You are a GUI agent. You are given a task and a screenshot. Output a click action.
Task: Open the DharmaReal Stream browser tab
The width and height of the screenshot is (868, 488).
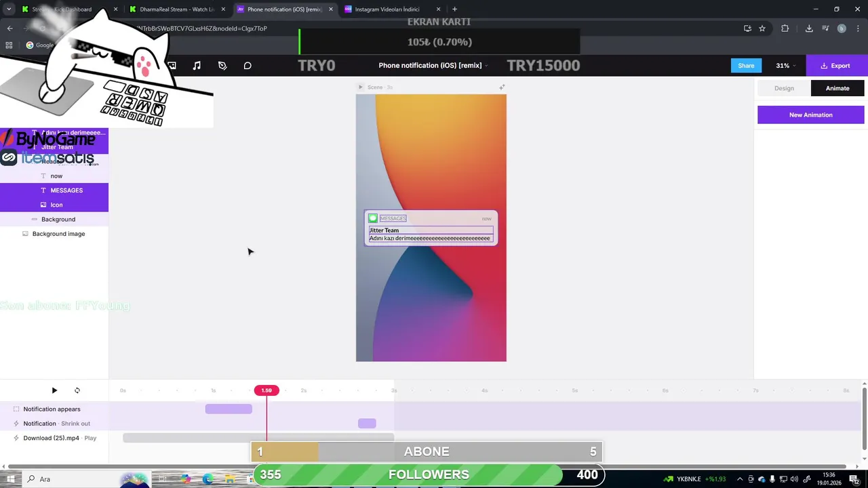pos(176,9)
